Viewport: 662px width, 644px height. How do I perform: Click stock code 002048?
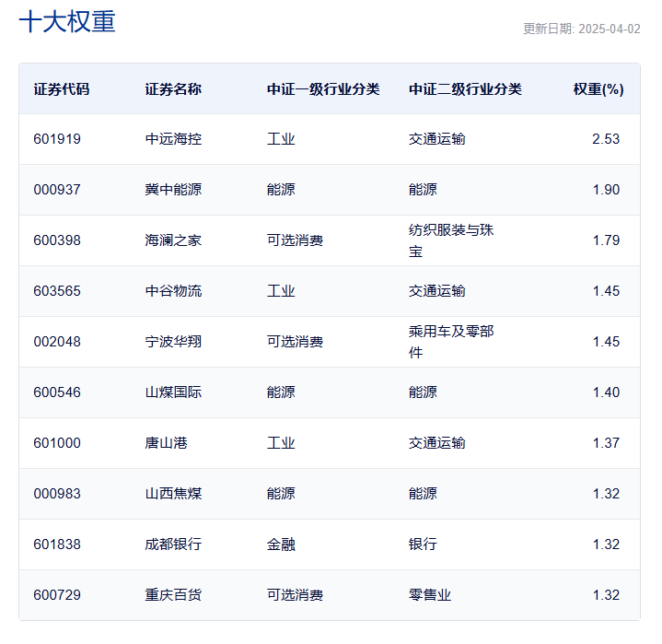click(x=57, y=342)
